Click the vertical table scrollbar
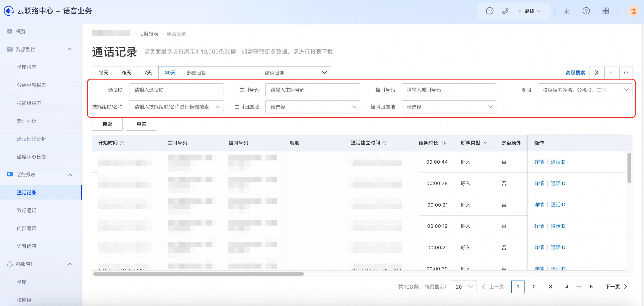Screen dimensions: 644x306 point(629,168)
